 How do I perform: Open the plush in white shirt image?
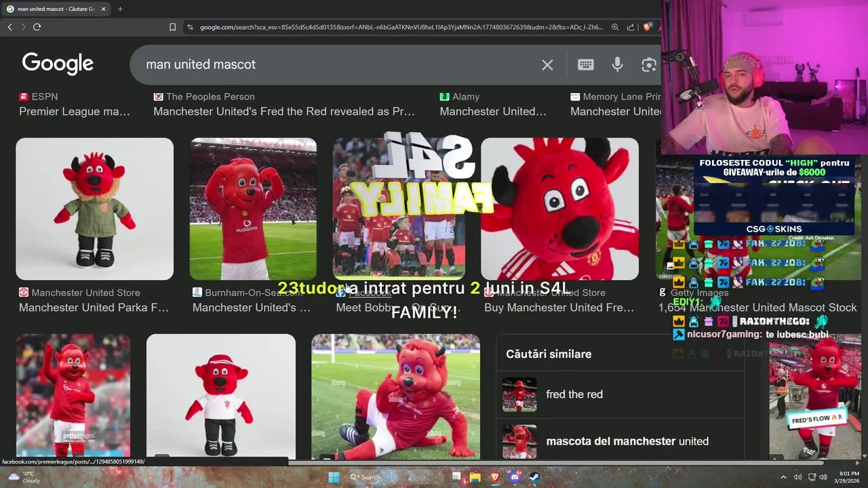(221, 396)
